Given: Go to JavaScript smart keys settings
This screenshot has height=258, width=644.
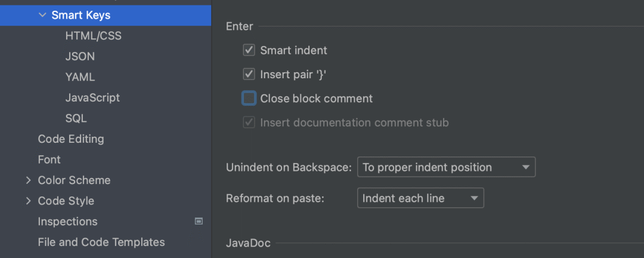Looking at the screenshot, I should point(92,98).
